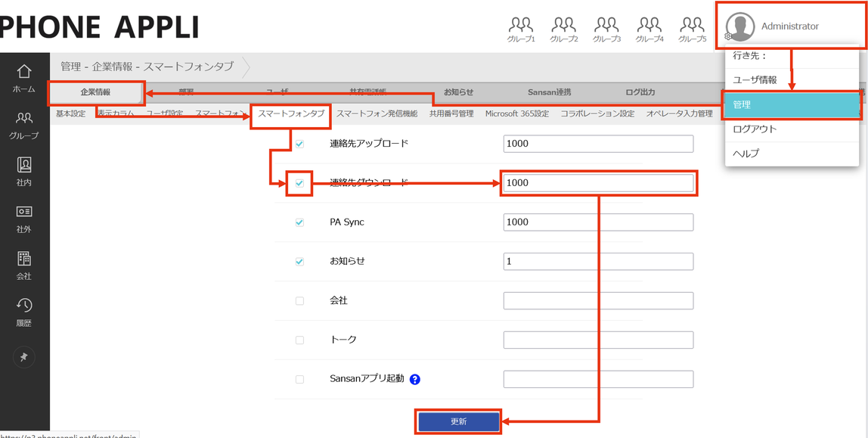This screenshot has height=438, width=868.
Task: Open the コラボレーション設定 sub-tab
Action: pos(597,113)
